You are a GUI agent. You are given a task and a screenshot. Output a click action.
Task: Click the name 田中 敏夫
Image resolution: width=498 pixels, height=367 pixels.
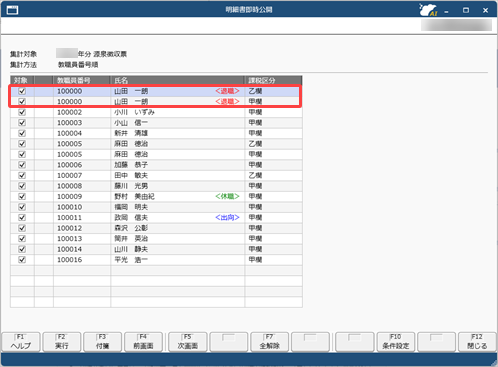[131, 175]
